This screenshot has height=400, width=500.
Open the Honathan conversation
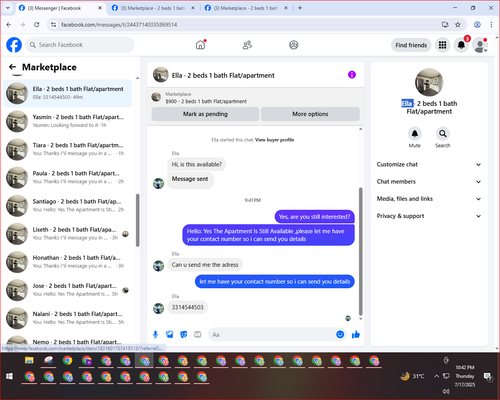pyautogui.click(x=68, y=262)
